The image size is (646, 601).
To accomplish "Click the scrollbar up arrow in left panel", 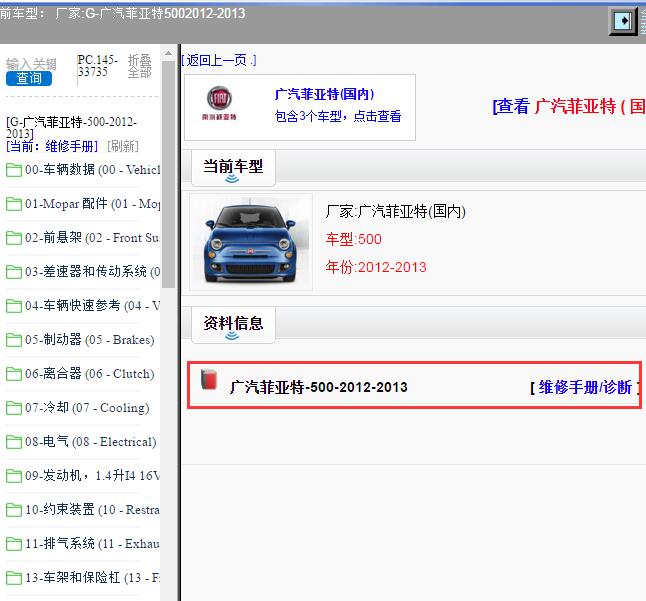I will click(169, 54).
